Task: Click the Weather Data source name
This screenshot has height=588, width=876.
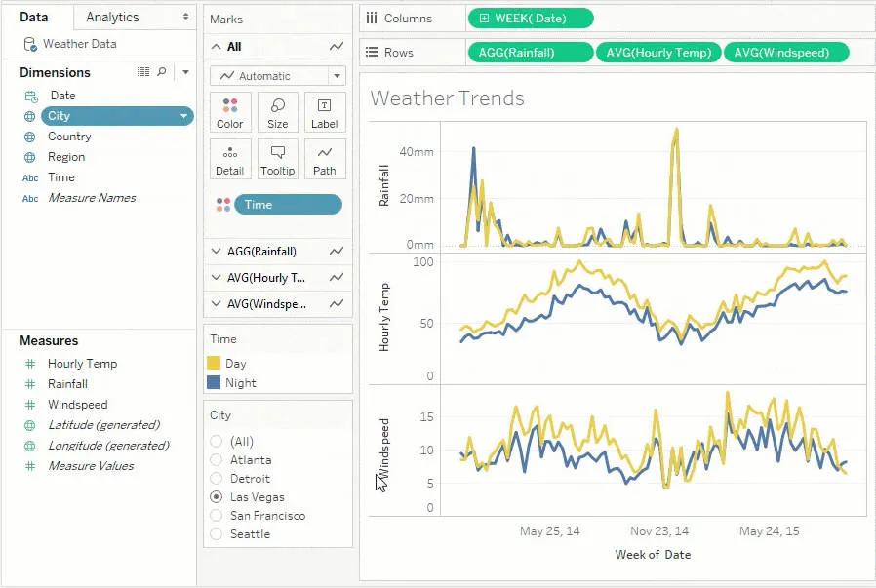Action: click(80, 44)
